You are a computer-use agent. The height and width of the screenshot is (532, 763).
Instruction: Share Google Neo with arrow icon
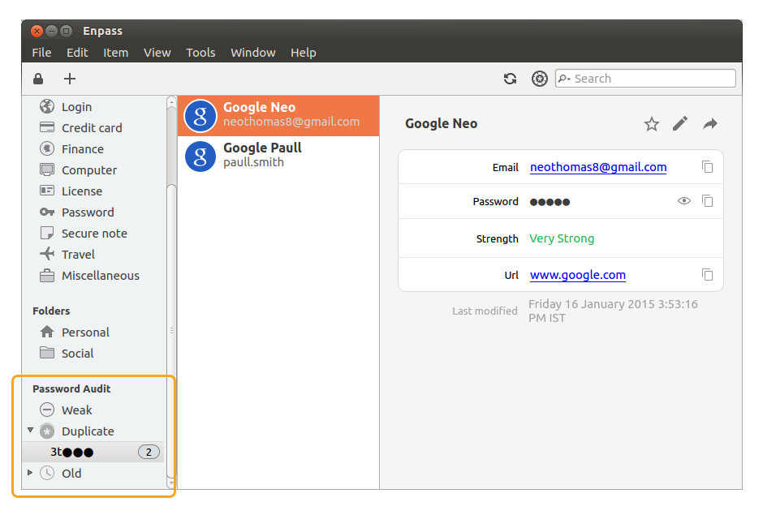point(710,124)
